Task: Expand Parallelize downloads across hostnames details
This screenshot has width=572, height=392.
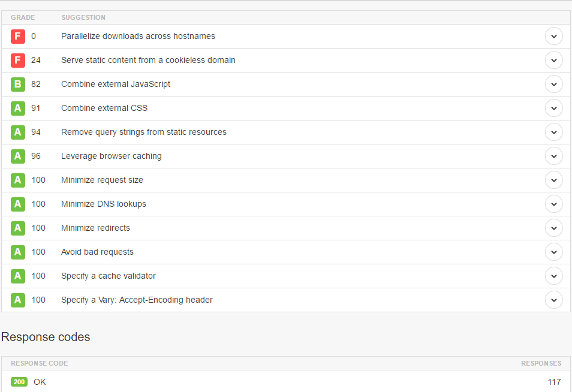Action: tap(553, 36)
